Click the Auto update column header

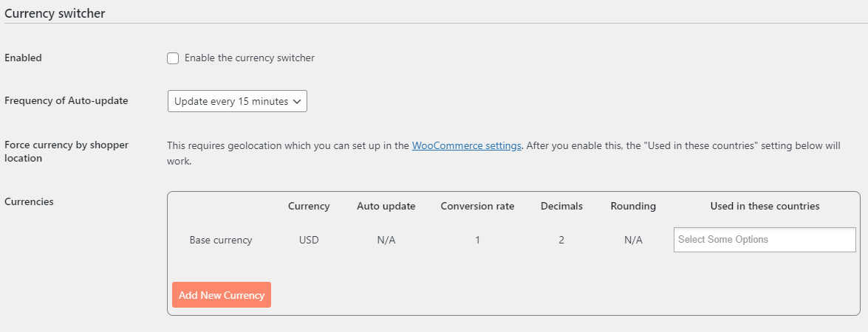click(386, 207)
